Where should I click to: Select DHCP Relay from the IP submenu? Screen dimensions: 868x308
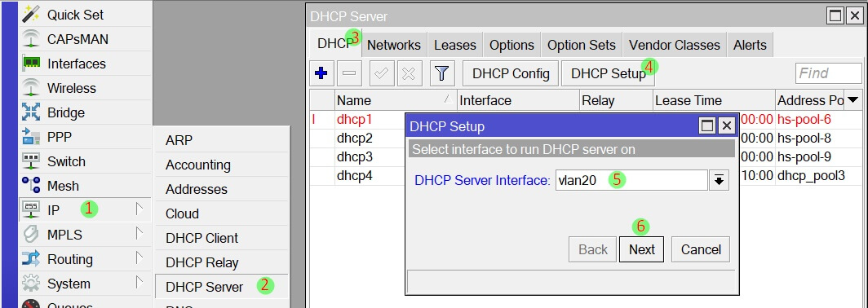pyautogui.click(x=221, y=262)
